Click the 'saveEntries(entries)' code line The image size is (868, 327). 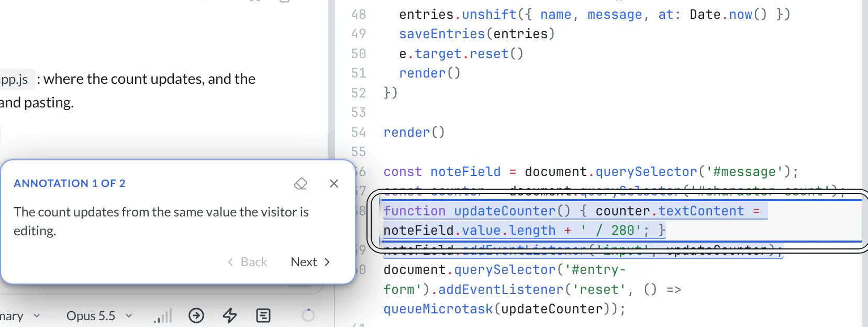477,34
